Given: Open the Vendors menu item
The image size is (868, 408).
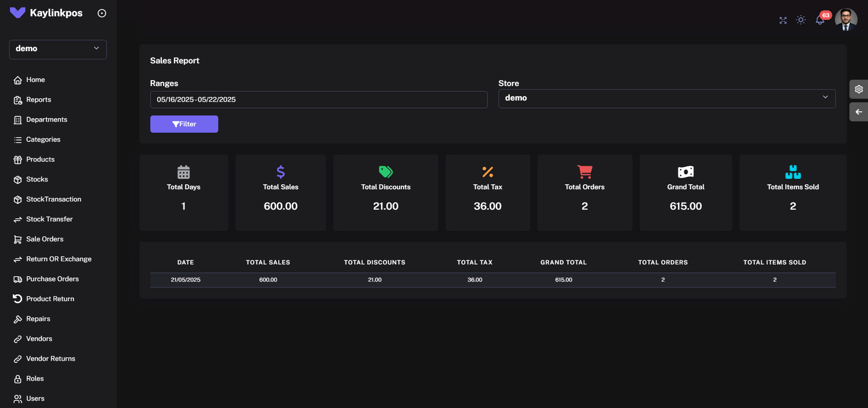Looking at the screenshot, I should click(x=39, y=339).
